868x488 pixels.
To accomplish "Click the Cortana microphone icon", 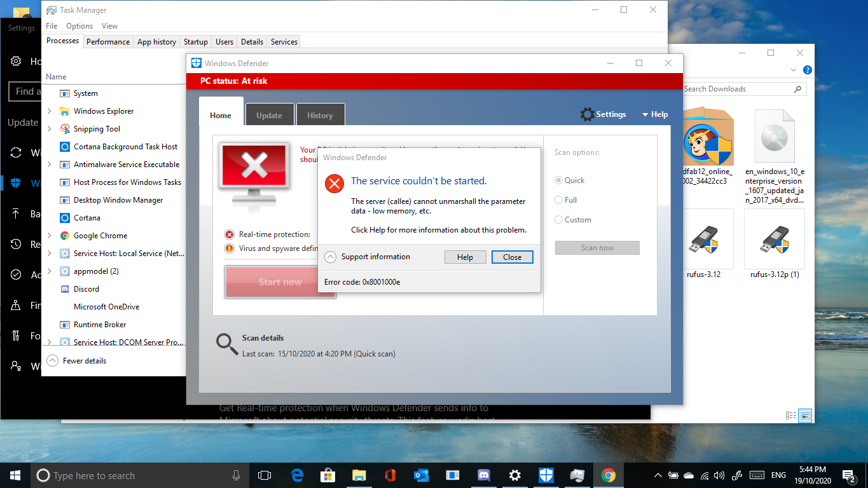I will pyautogui.click(x=236, y=475).
